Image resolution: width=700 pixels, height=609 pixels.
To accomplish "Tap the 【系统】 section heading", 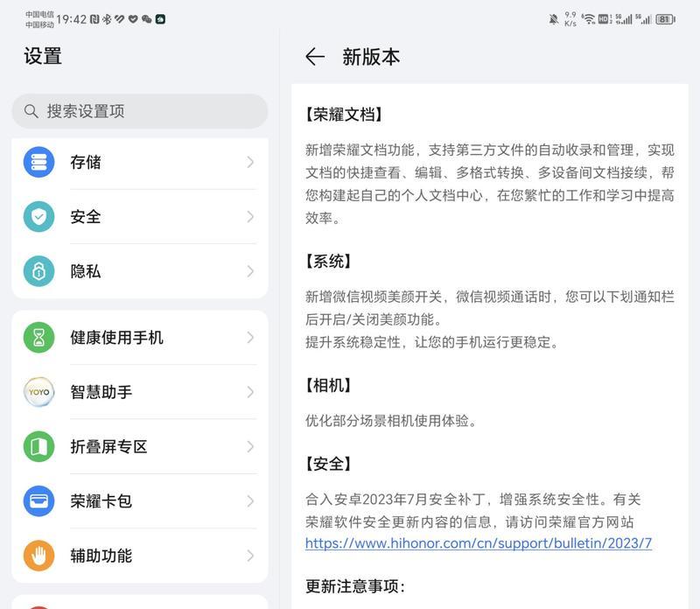I will (x=328, y=262).
